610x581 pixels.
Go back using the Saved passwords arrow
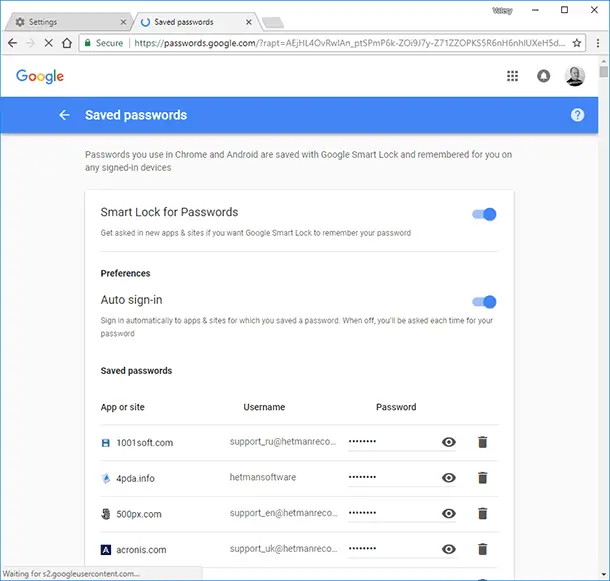64,115
